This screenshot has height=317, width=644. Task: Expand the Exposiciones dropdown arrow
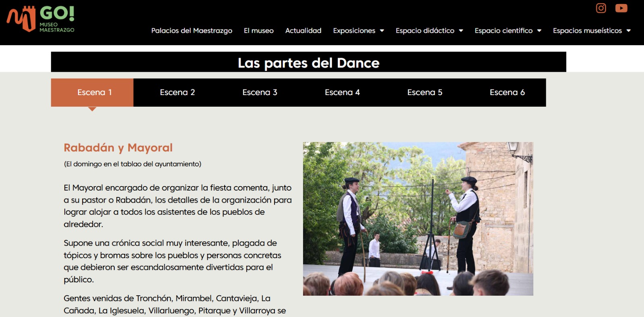click(382, 31)
